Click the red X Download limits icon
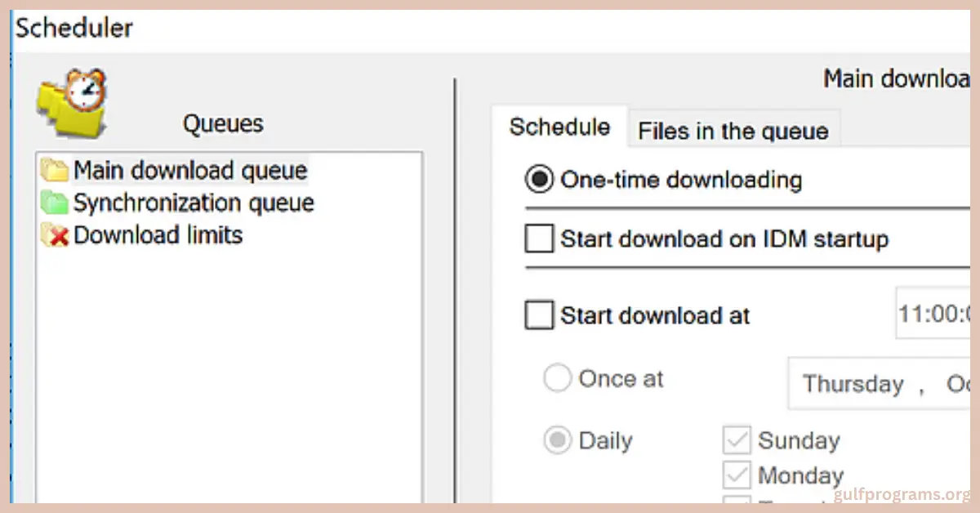The image size is (980, 513). tap(55, 236)
